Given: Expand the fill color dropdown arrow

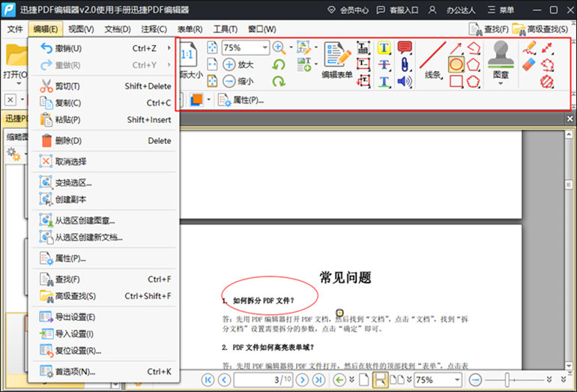Looking at the screenshot, I should pos(208,100).
